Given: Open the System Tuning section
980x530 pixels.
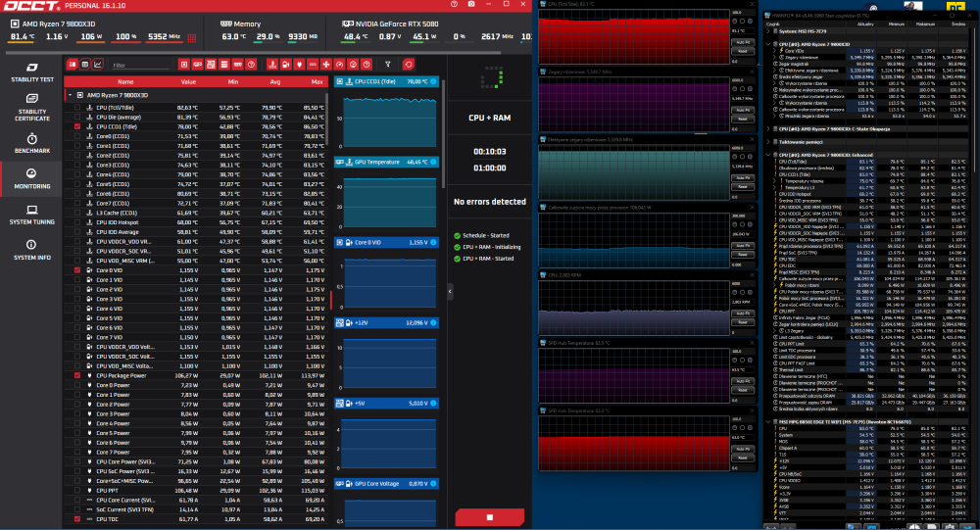Looking at the screenshot, I should [x=32, y=215].
